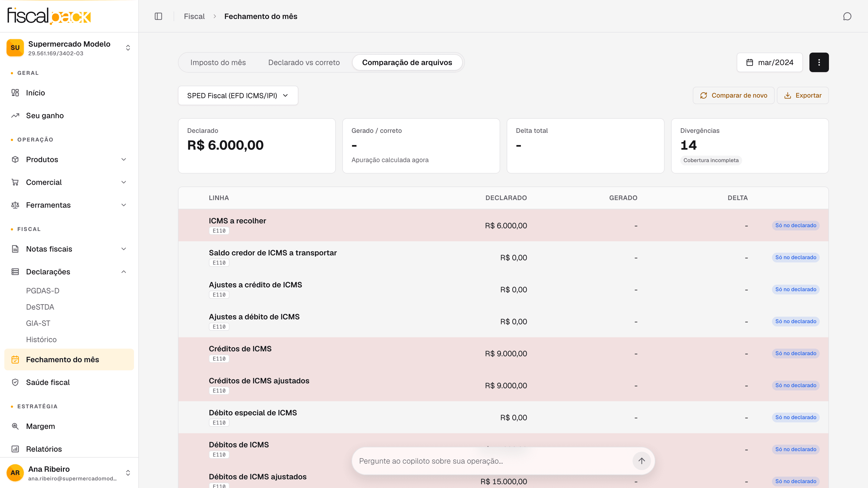This screenshot has width=868, height=488.
Task: Open the Supermercado Modelo company switcher
Action: (69, 48)
